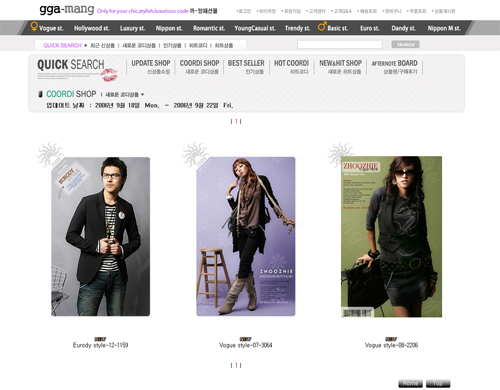Click the small badge above Vogue style-08-2206
Image resolution: width=500 pixels, height=390 pixels.
391,339
